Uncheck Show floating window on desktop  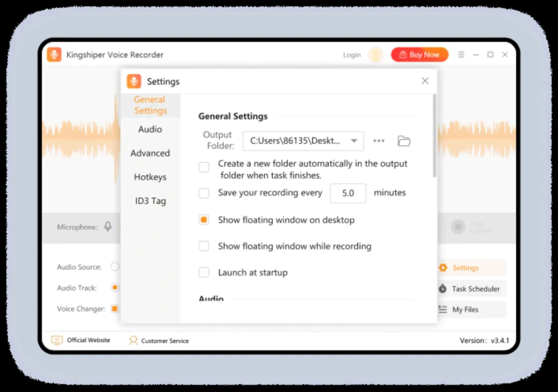point(204,220)
